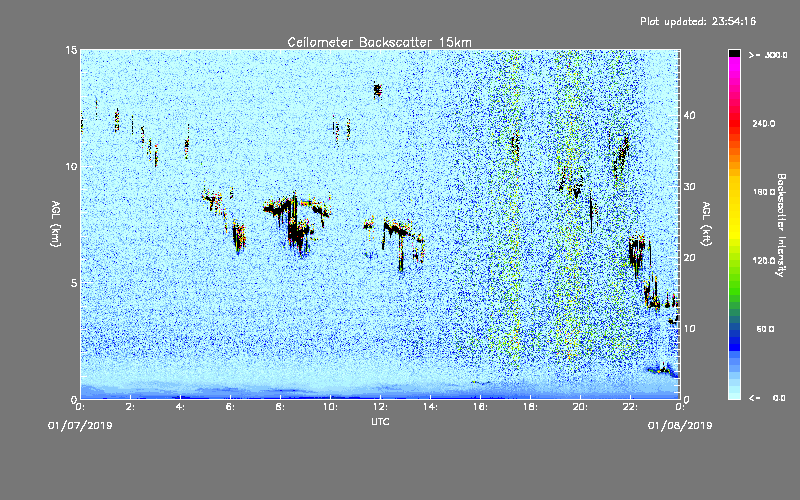Viewport: 800px width, 500px height.
Task: Click the '18:' hour tick on time axis
Action: [531, 407]
